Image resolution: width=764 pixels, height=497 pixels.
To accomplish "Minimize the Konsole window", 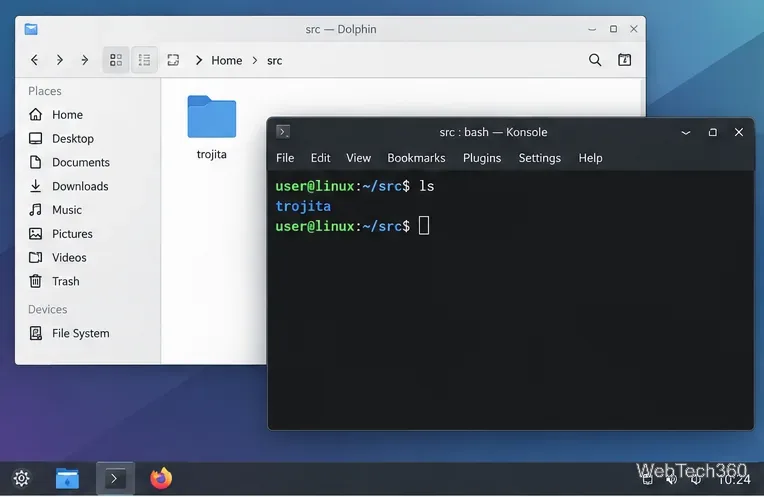I will click(686, 133).
